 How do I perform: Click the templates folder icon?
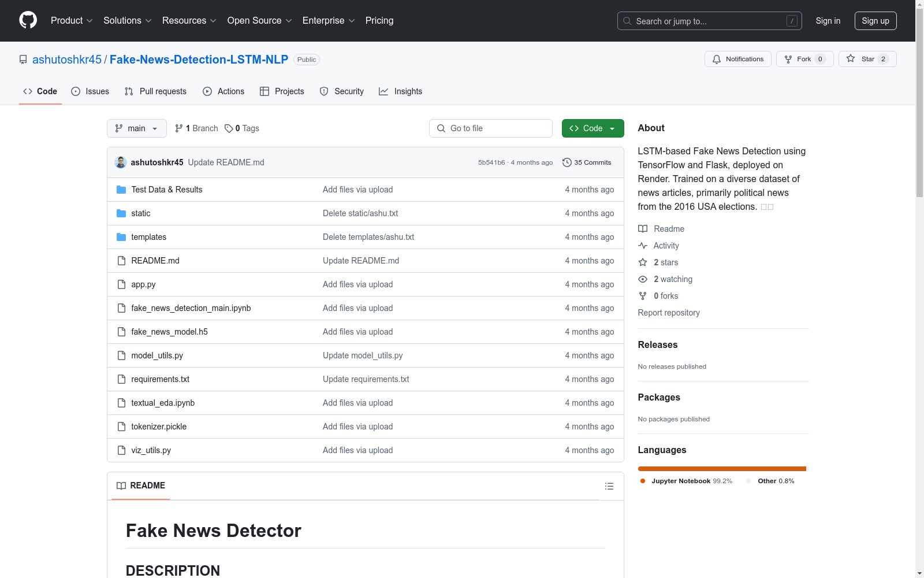click(x=121, y=237)
